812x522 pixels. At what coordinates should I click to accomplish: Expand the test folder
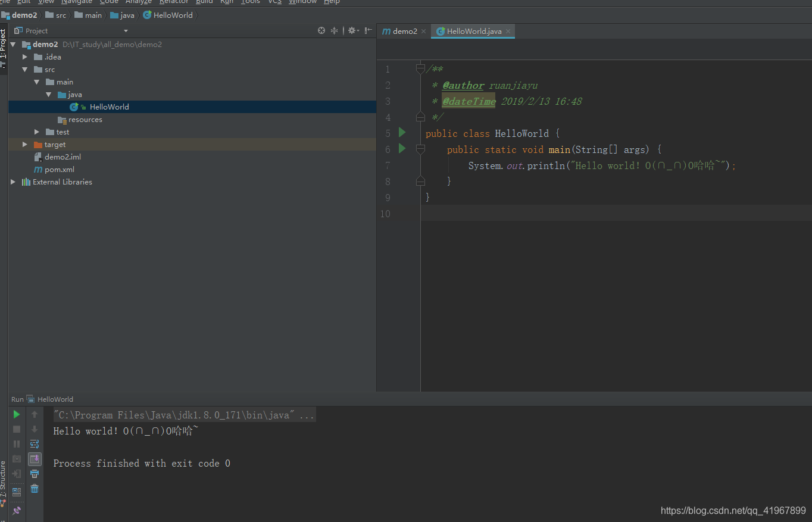pyautogui.click(x=37, y=132)
